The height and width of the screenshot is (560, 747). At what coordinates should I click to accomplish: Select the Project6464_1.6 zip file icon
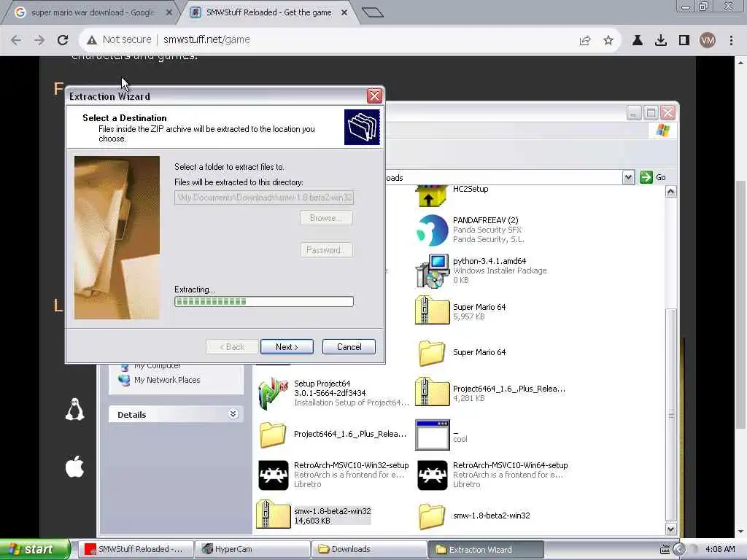[x=432, y=392]
